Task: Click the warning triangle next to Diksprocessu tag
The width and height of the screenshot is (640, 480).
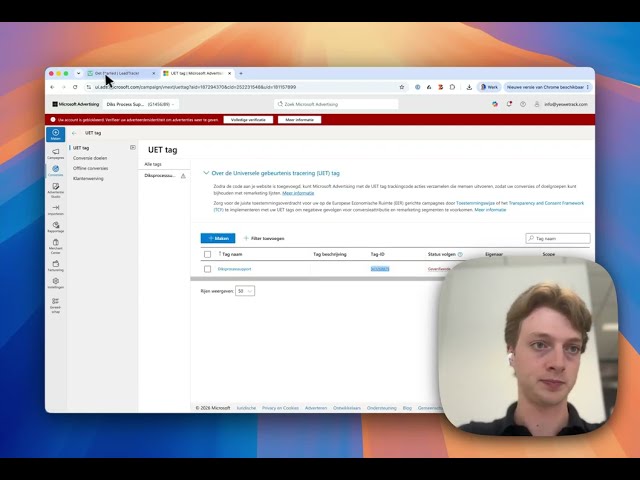Action: pos(183,176)
